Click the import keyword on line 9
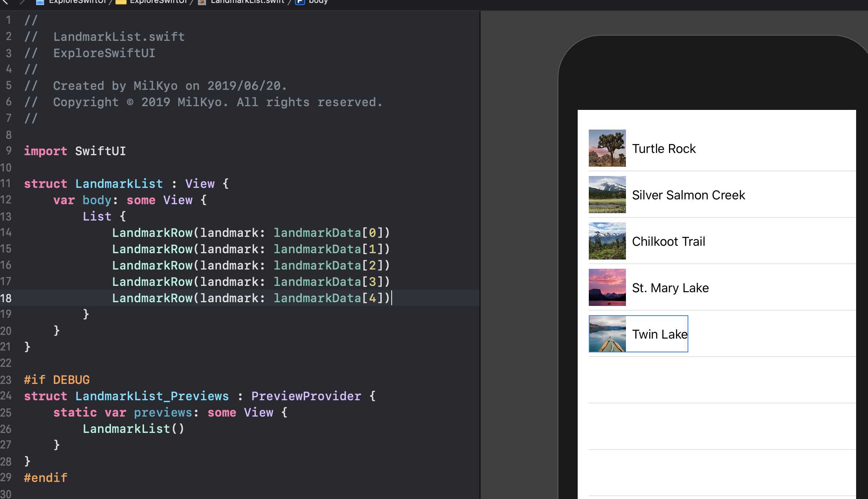 45,151
